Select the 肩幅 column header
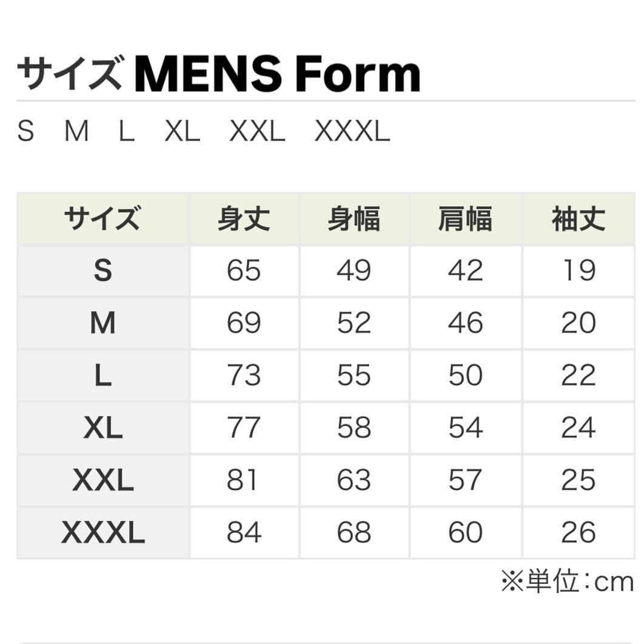 [465, 219]
